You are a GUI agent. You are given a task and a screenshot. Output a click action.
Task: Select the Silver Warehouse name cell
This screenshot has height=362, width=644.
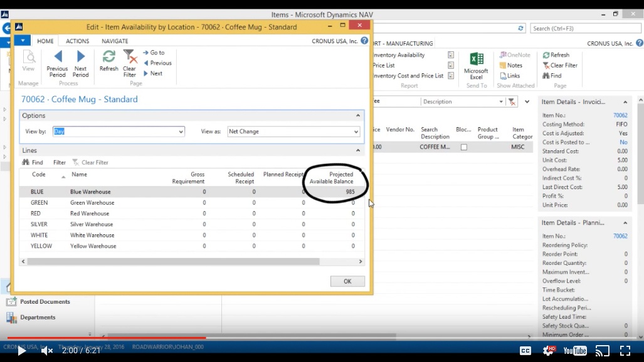click(x=92, y=224)
